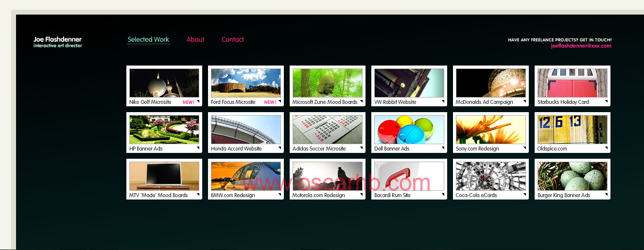This screenshot has height=250, width=644.
Task: Click the joeflashdenner@xxx.com email link
Action: tap(581, 46)
